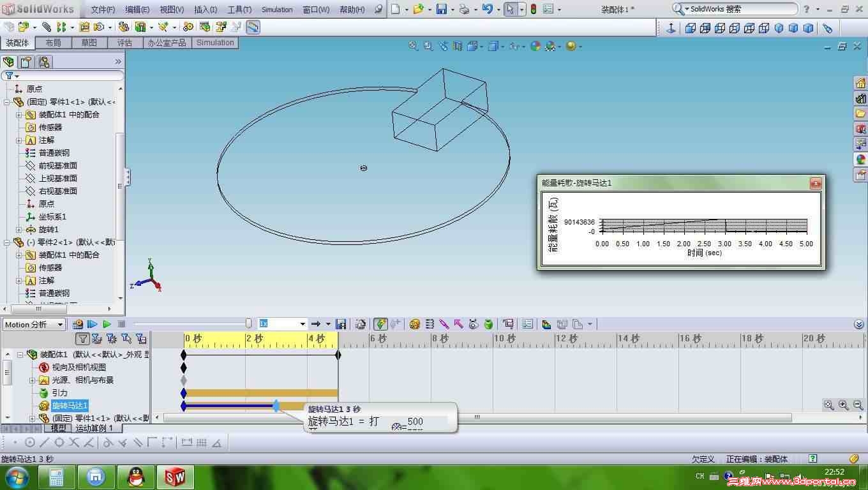This screenshot has width=868, height=490.
Task: Expand the FeatureManager panel with double chevron
Action: [117, 62]
